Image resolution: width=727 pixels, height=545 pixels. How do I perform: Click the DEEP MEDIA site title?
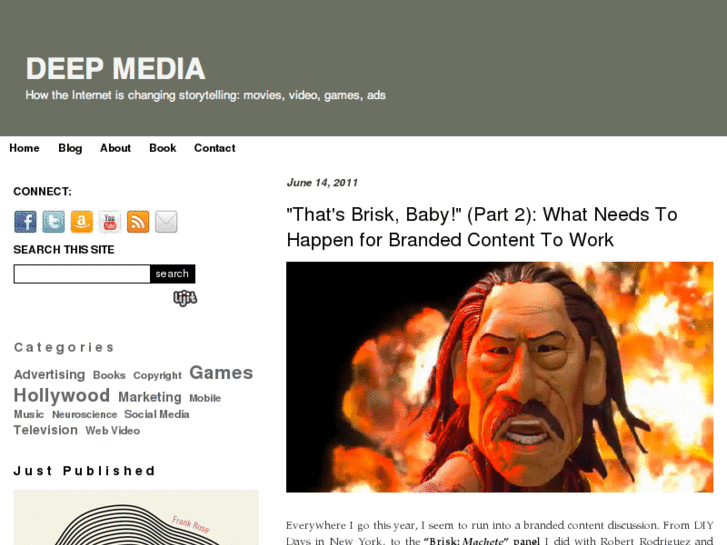115,69
